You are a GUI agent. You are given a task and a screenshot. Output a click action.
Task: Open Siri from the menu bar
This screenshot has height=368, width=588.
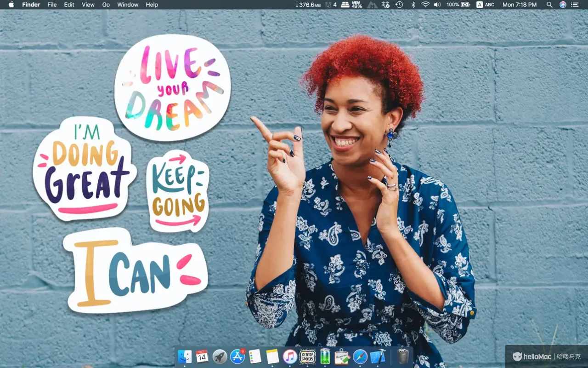(x=563, y=5)
